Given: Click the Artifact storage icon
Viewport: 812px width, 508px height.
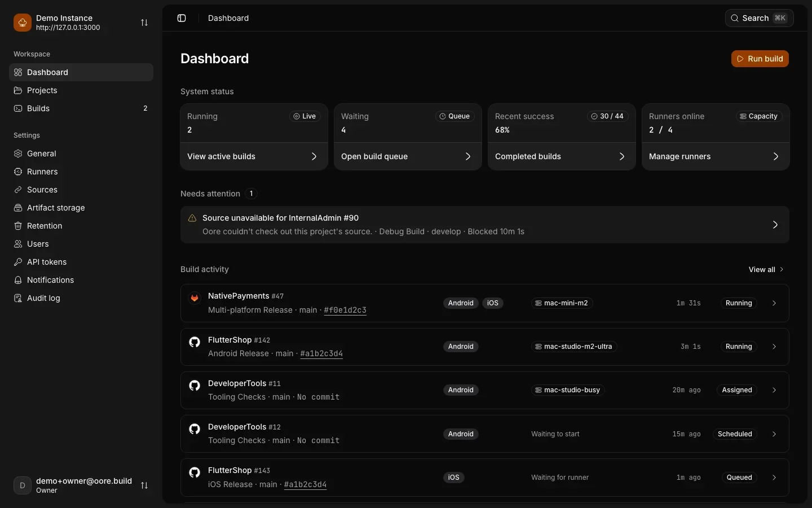Looking at the screenshot, I should click(x=18, y=208).
